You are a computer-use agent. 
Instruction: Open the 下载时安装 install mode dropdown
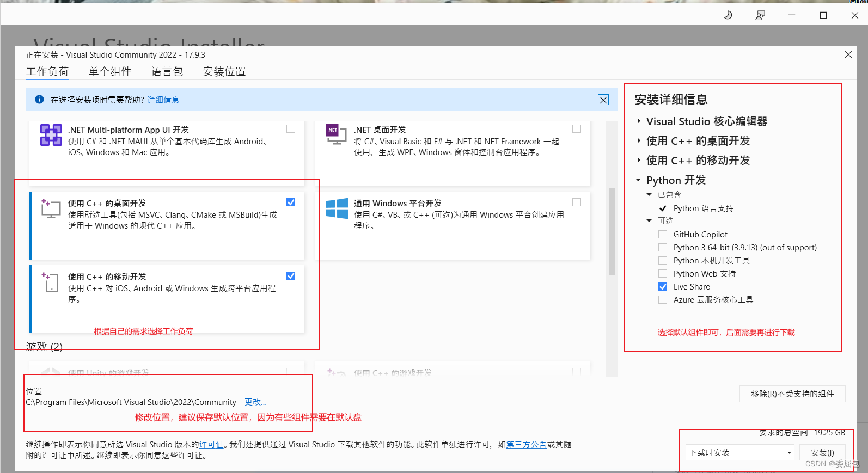coord(739,453)
